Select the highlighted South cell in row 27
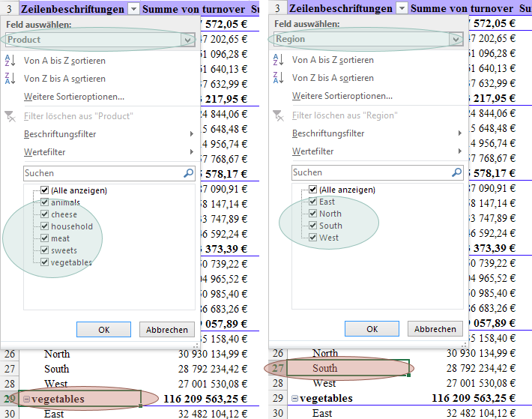The width and height of the screenshot is (532, 419). [339, 368]
